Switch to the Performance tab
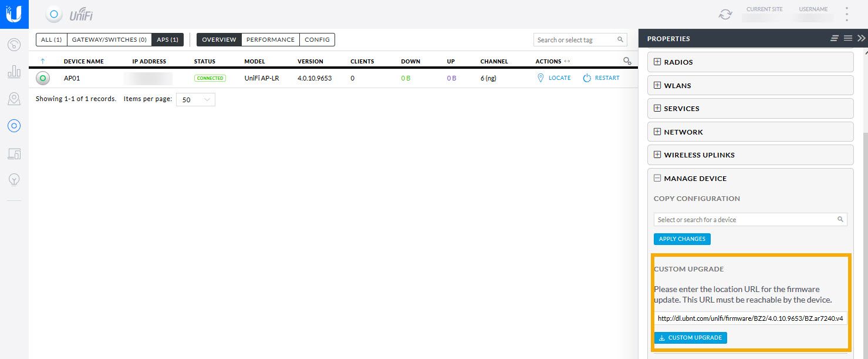This screenshot has height=359, width=868. (x=270, y=40)
